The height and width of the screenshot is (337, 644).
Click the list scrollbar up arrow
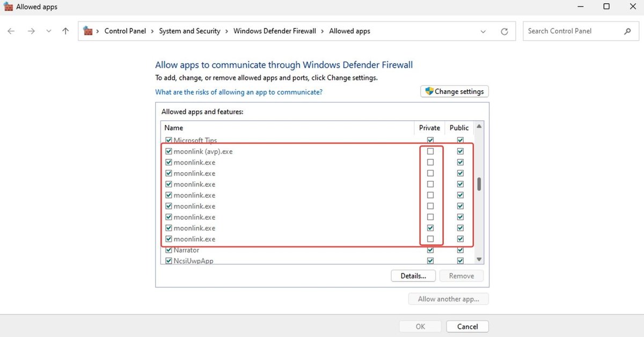(x=479, y=126)
